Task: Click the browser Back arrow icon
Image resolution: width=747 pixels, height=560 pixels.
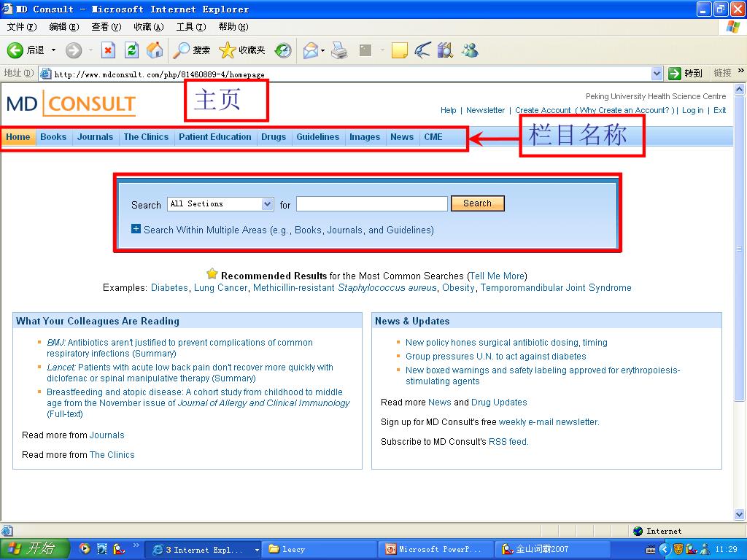Action: [x=15, y=50]
